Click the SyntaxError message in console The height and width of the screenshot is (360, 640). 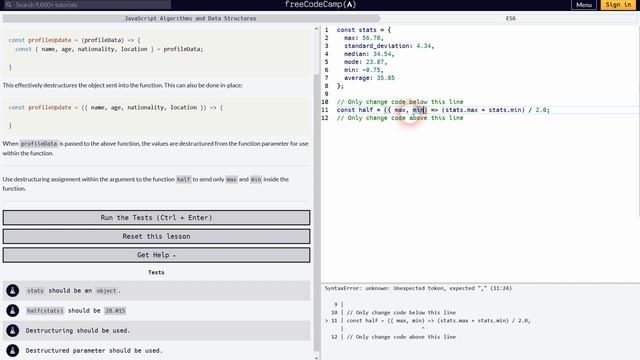pyautogui.click(x=418, y=288)
